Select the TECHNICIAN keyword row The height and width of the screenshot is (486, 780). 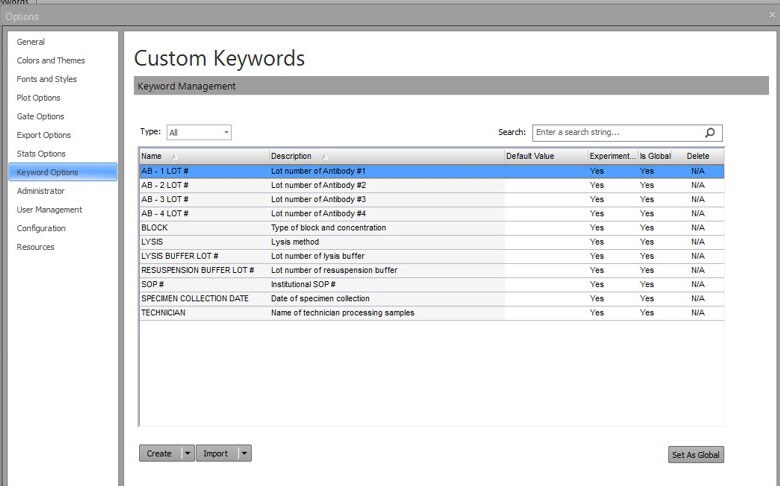(x=164, y=313)
